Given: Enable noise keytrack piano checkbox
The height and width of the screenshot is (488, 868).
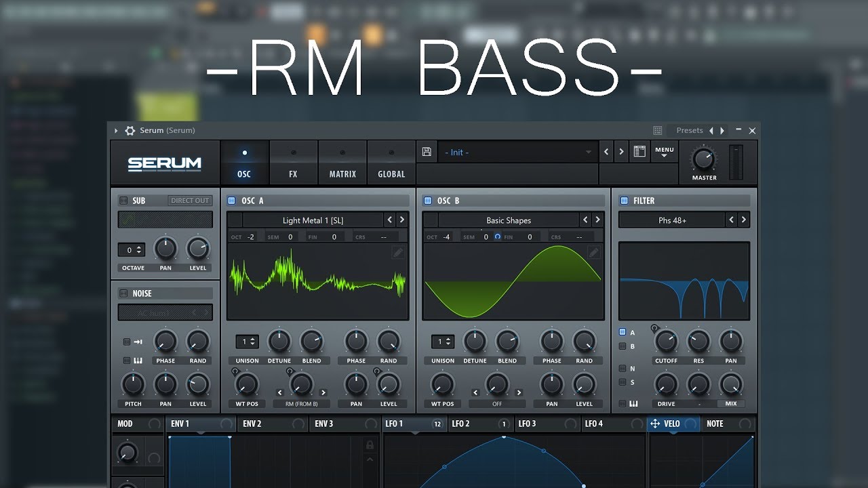Looking at the screenshot, I should pyautogui.click(x=126, y=360).
